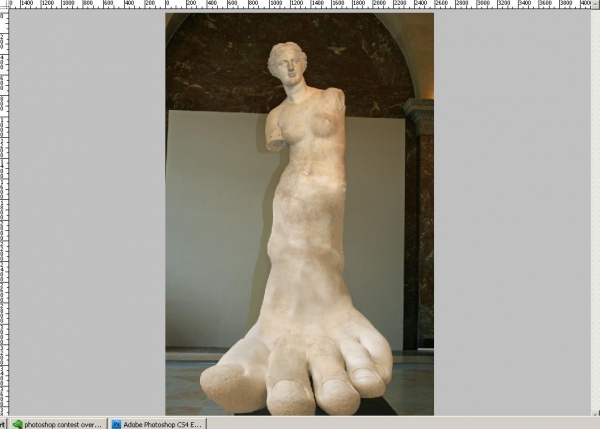Click the Photoshop Ps icon in taskbar
The width and height of the screenshot is (600, 429).
point(116,424)
